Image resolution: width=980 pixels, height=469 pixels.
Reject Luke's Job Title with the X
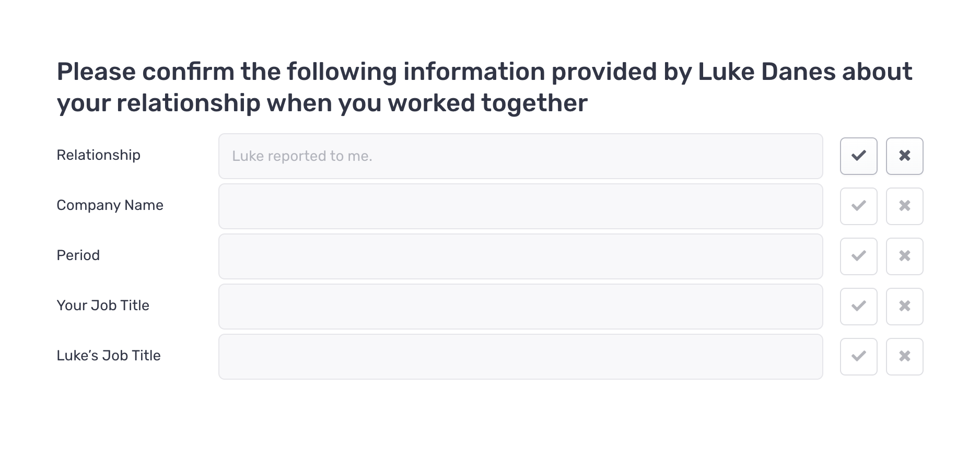pyautogui.click(x=904, y=356)
